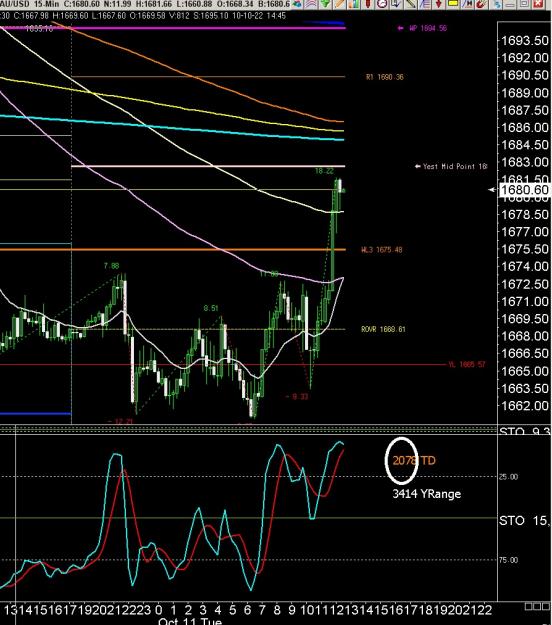Click the 3414 YRange text

[426, 494]
